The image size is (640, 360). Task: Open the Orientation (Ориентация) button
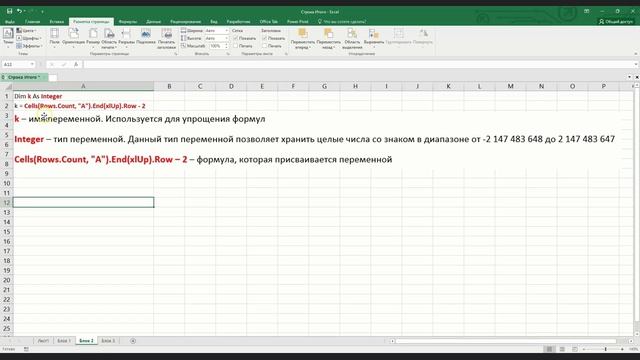point(73,38)
